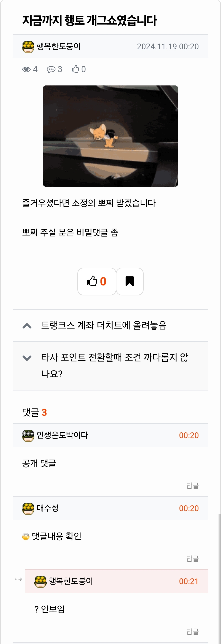The width and height of the screenshot is (221, 644).
Task: Click the secret comment lock icon
Action: tap(26, 536)
